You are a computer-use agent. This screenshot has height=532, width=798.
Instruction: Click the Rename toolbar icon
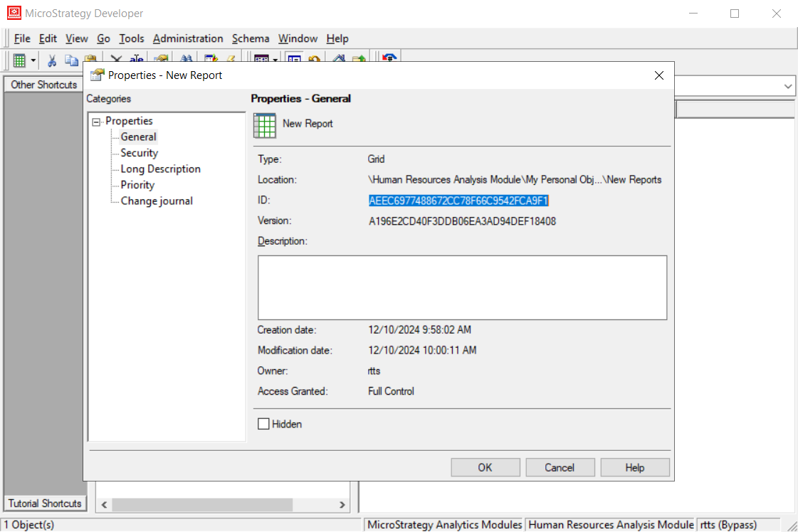pos(136,58)
